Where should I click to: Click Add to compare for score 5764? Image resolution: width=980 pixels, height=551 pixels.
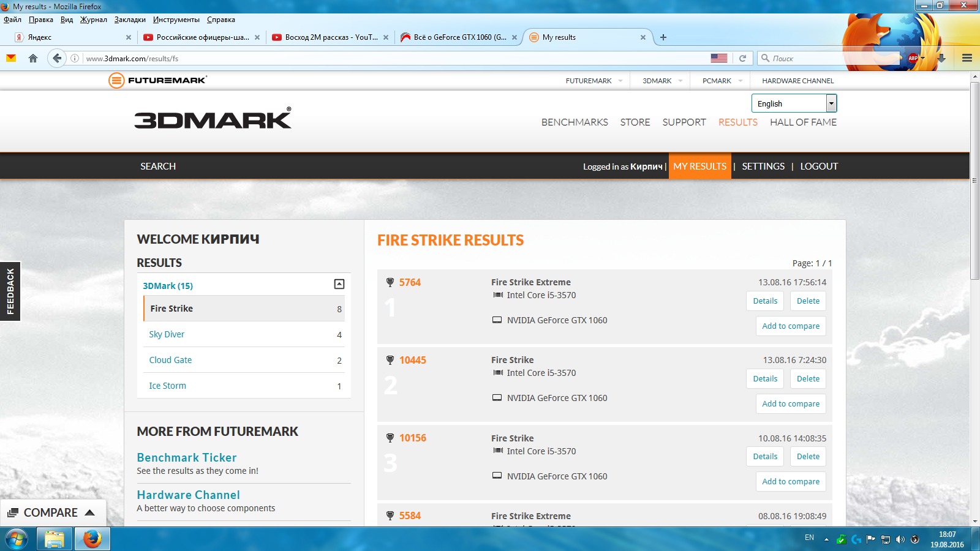pos(791,326)
